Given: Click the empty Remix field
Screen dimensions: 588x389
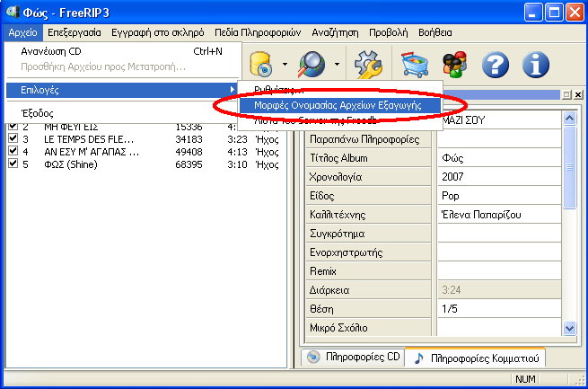Looking at the screenshot, I should point(499,271).
